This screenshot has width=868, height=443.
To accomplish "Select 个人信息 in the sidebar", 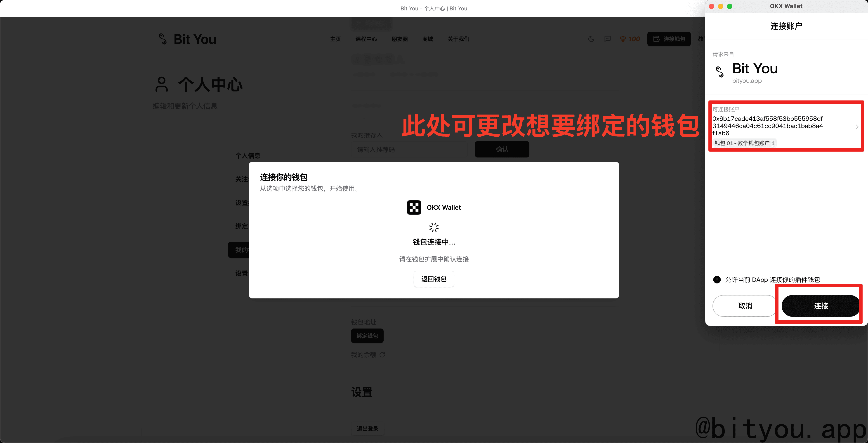I will coord(248,155).
